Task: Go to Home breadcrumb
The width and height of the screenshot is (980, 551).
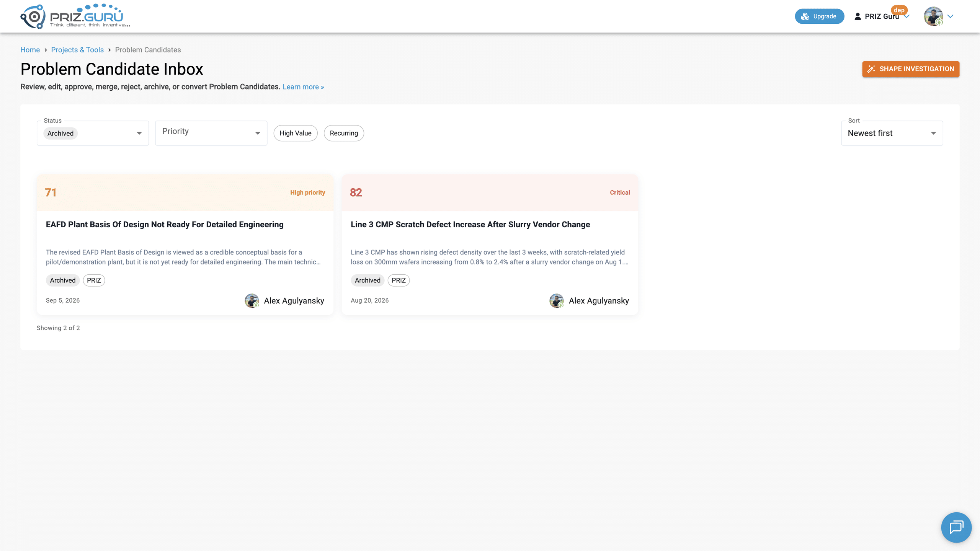Action: point(30,50)
